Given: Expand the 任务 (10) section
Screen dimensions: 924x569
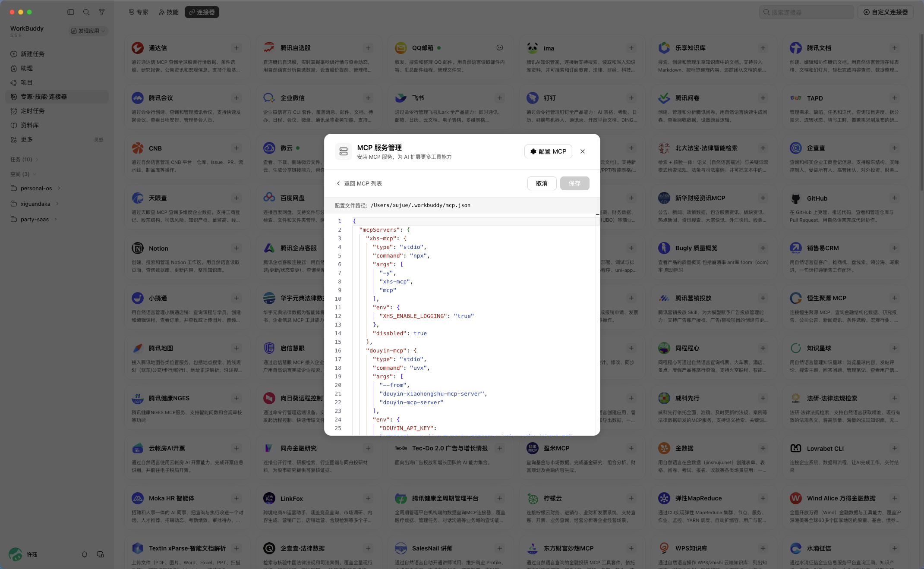Looking at the screenshot, I should pyautogui.click(x=25, y=160).
